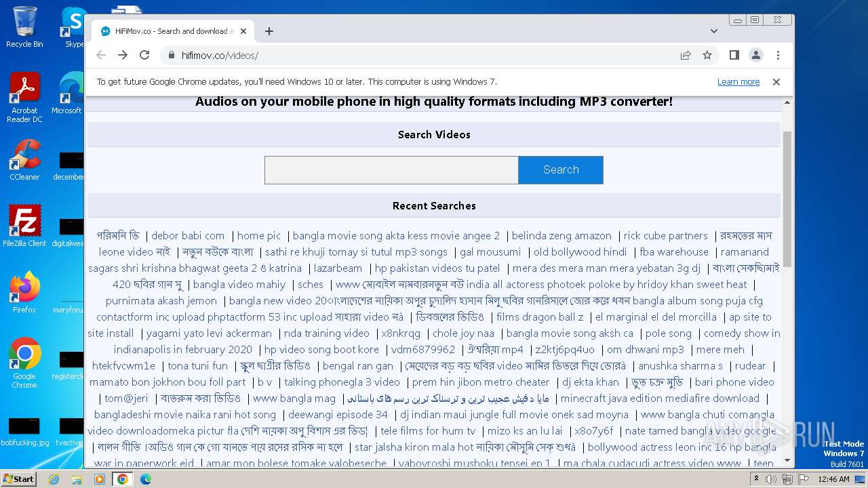Open 'deewangi episode 34' search link
Screen dimensions: 868x488
click(338, 415)
